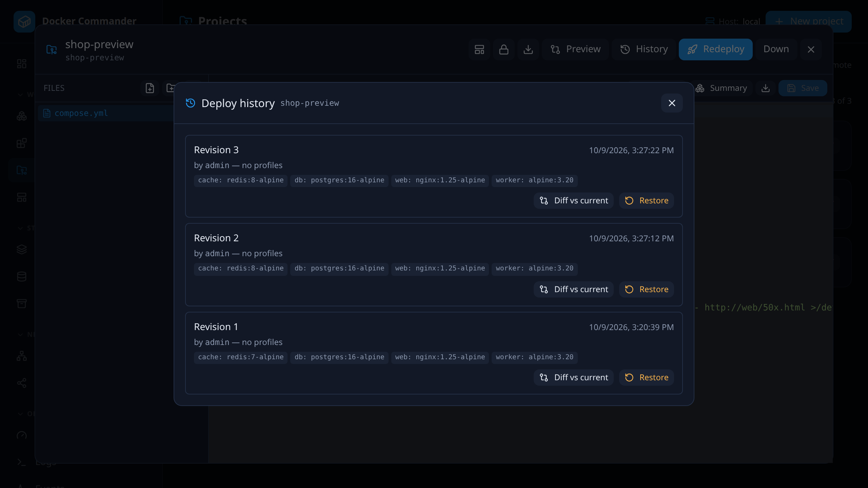Open the gauge metrics icon in sidebar

(22, 435)
